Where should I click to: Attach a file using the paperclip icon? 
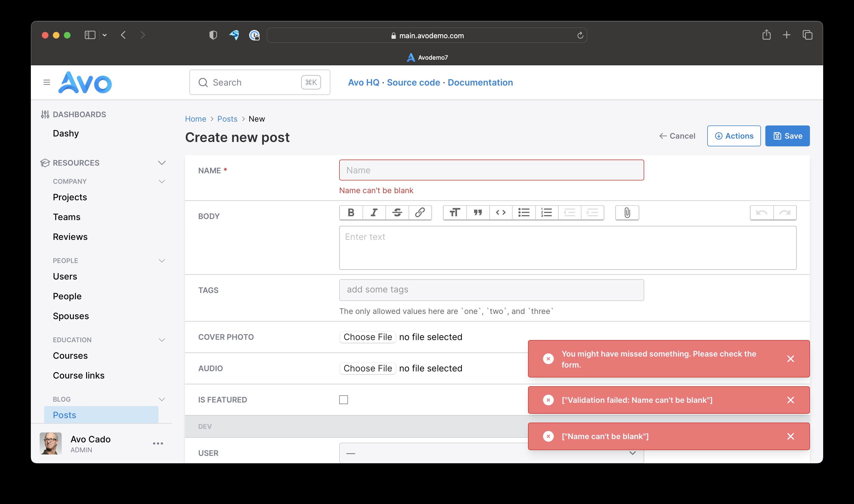tap(627, 213)
